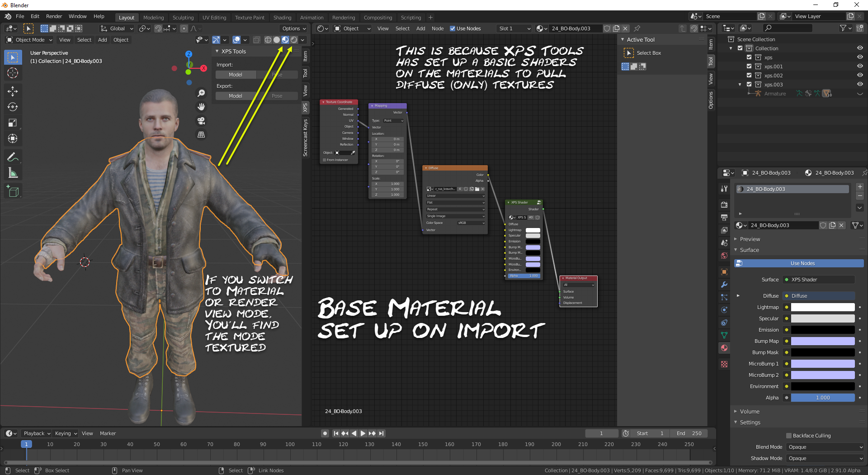Select the Move tool
This screenshot has width=868, height=475.
pyautogui.click(x=13, y=91)
